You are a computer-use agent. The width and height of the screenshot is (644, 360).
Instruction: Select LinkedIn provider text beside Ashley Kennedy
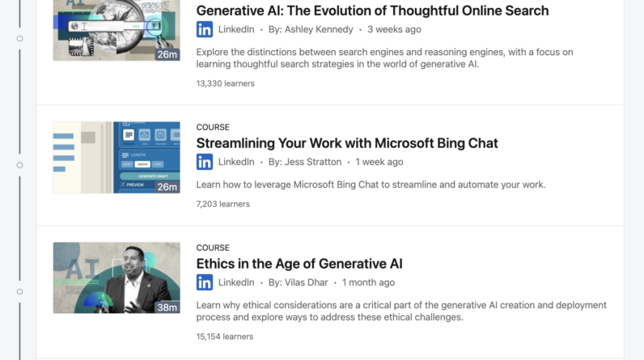(236, 29)
